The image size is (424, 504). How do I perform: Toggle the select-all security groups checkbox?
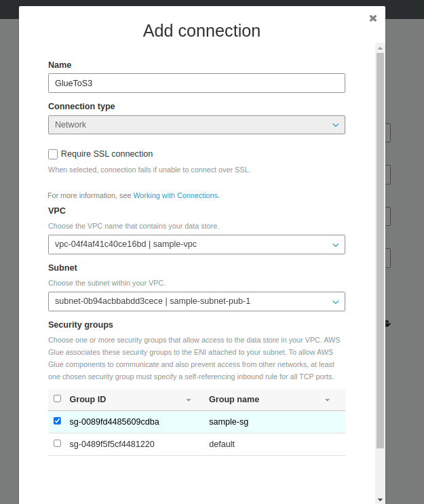pos(57,399)
